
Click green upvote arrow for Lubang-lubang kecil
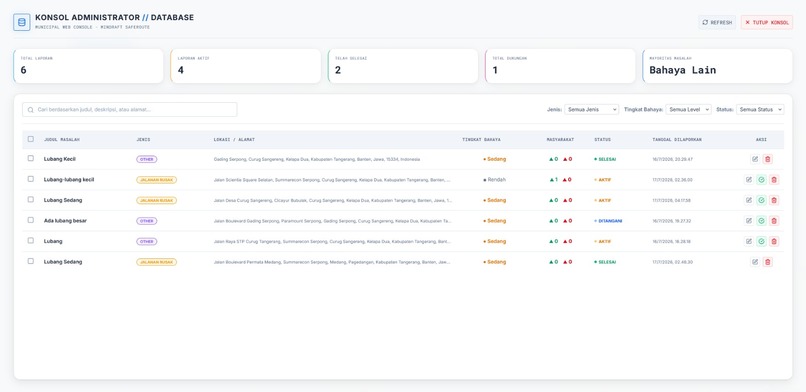coord(551,180)
